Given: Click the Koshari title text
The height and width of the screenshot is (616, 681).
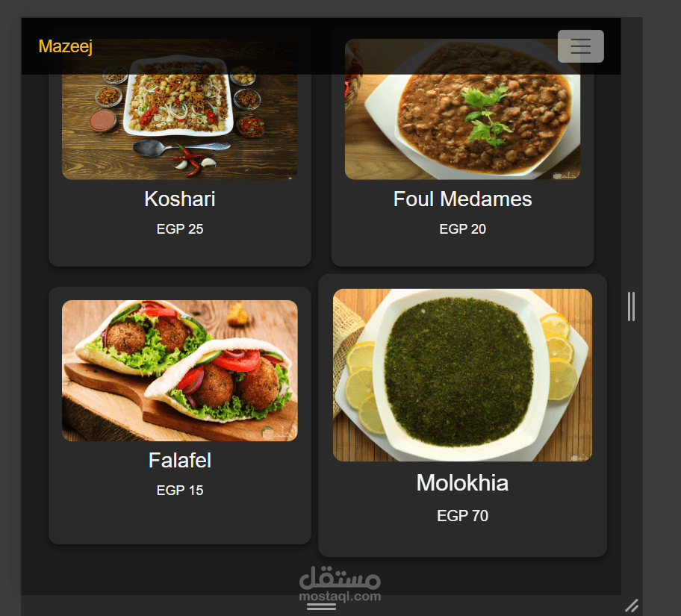Looking at the screenshot, I should coord(180,199).
